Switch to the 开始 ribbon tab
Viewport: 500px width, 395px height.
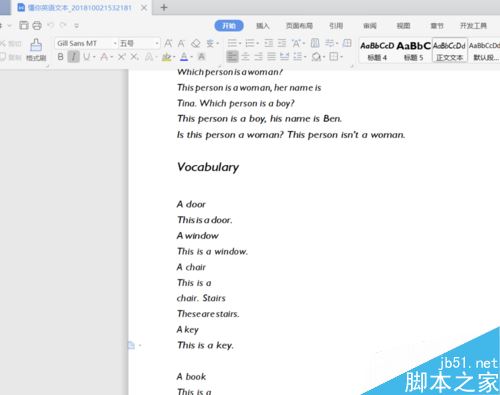tap(229, 26)
